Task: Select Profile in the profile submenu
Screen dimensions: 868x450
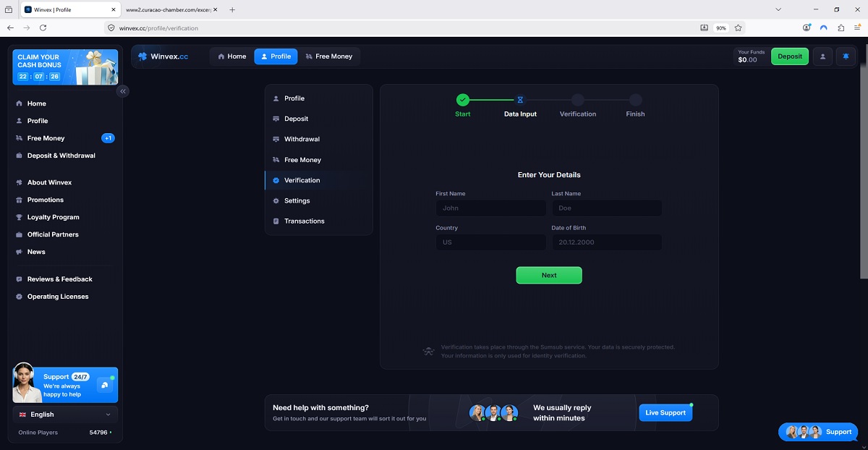Action: [x=318, y=98]
